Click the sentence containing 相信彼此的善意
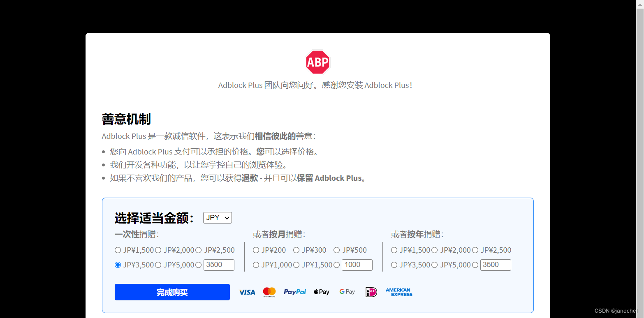 [x=209, y=136]
